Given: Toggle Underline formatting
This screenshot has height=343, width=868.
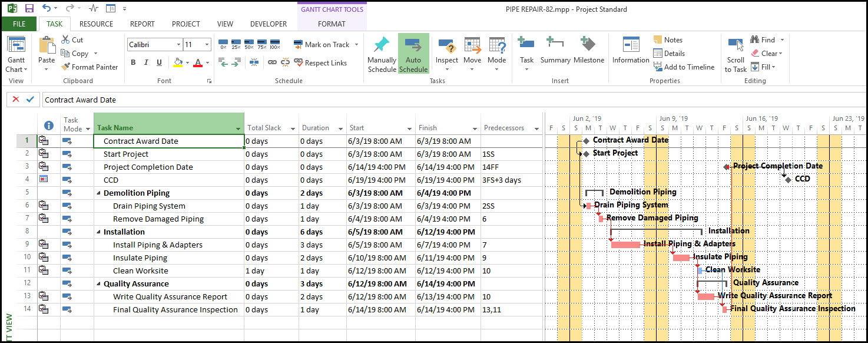Looking at the screenshot, I should 159,63.
